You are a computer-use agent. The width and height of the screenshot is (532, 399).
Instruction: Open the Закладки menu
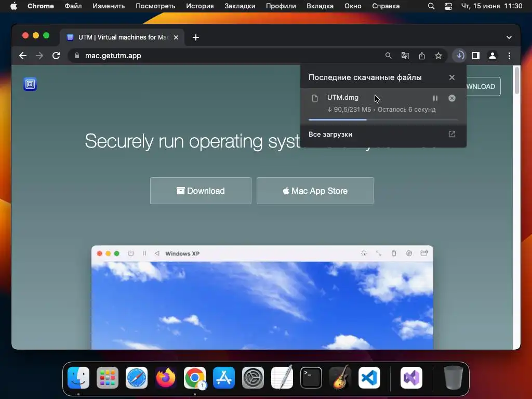pos(240,6)
